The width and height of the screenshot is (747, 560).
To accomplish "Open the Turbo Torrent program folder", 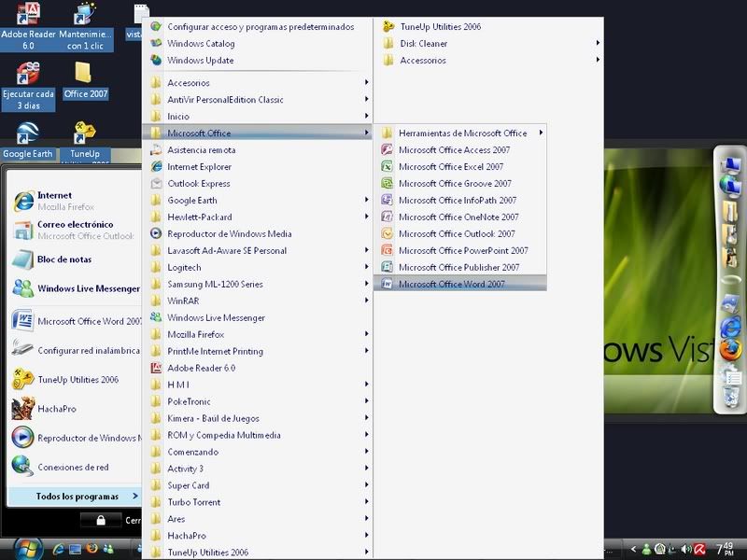I will (258, 502).
